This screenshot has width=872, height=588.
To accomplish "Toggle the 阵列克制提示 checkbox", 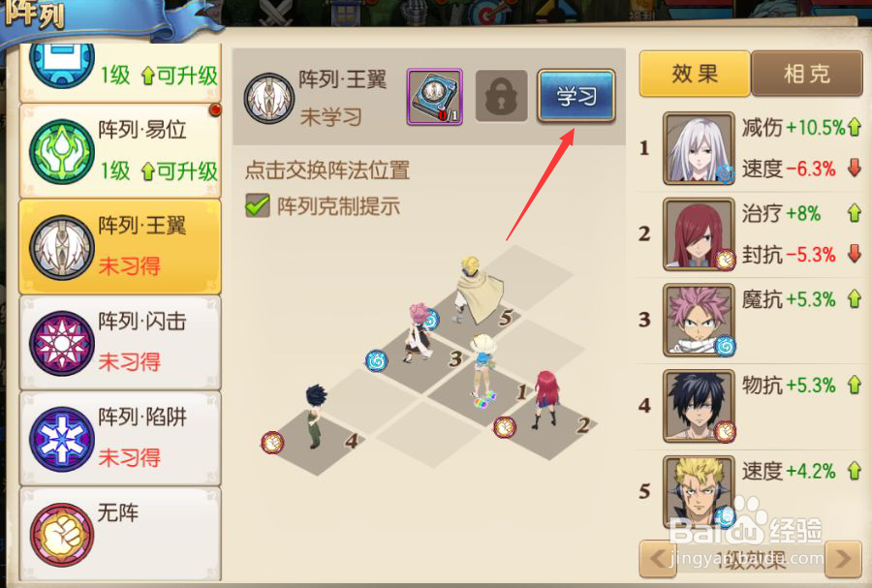I will coord(258,205).
